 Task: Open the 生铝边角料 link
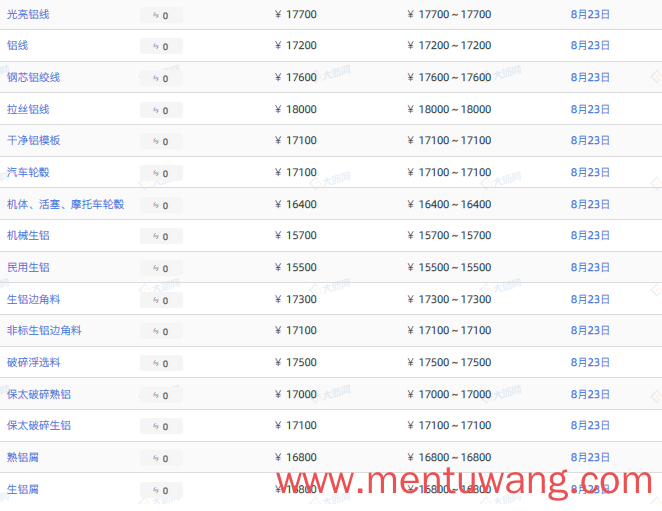(33, 299)
